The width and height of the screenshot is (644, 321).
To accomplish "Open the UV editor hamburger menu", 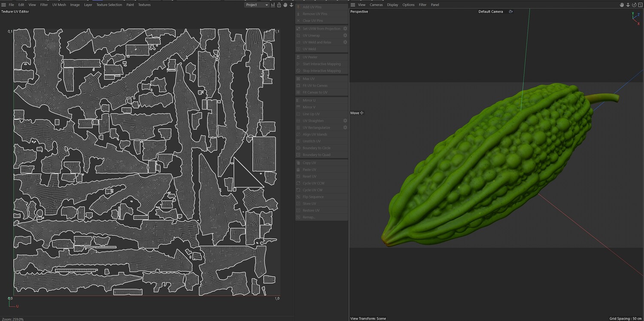I will click(x=3, y=5).
